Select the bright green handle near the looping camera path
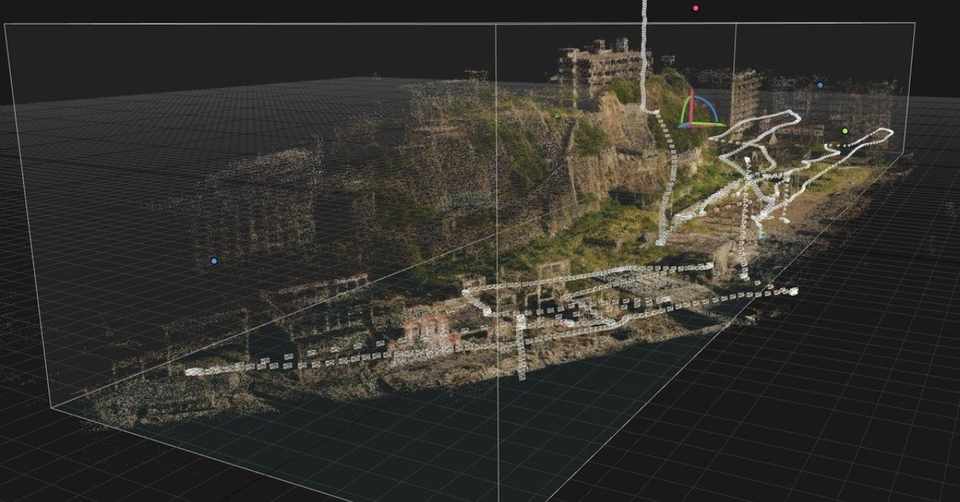The height and width of the screenshot is (502, 960). click(845, 131)
